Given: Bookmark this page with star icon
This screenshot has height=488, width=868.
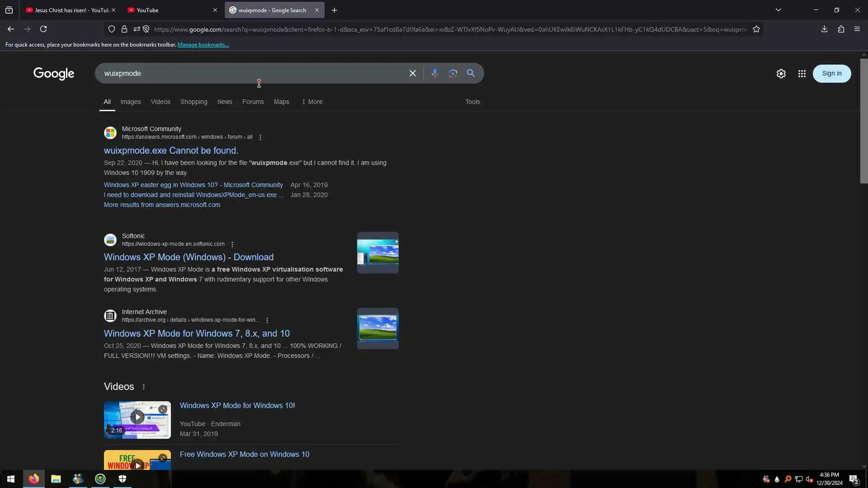Looking at the screenshot, I should click(x=756, y=29).
